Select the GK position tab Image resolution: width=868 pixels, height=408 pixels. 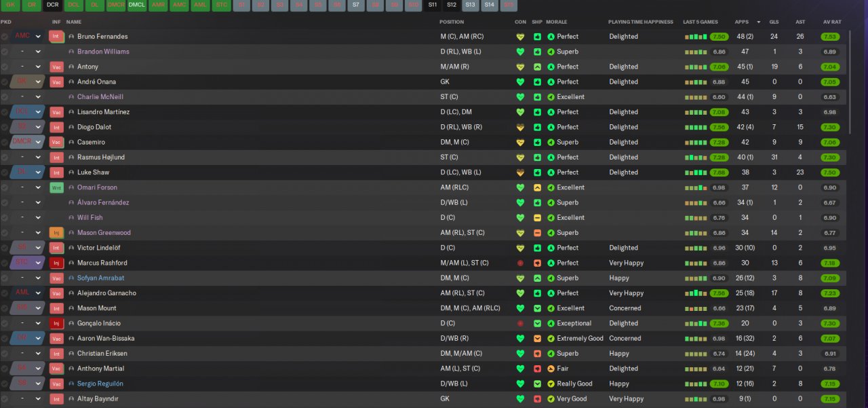coord(10,5)
